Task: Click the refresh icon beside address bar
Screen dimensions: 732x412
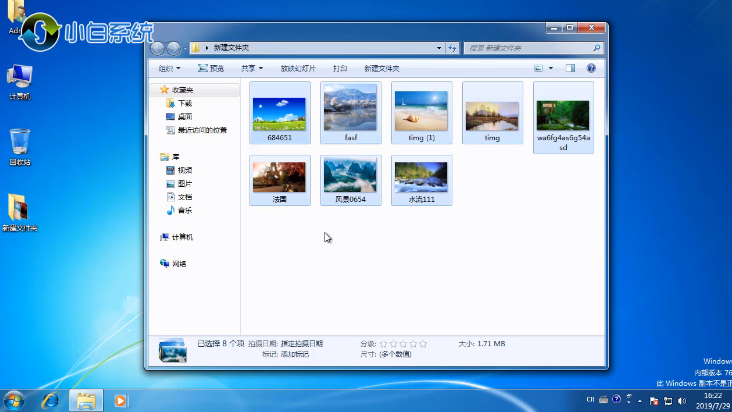Action: click(x=452, y=48)
